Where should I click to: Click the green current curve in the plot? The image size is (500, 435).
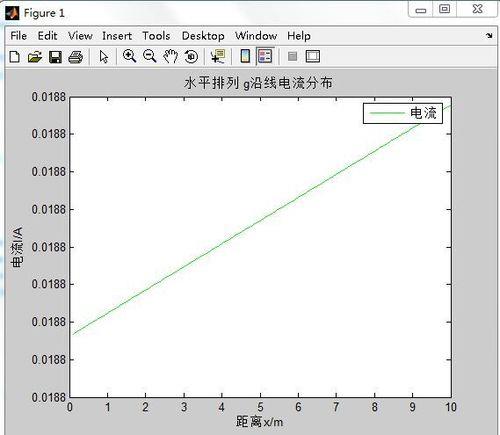click(260, 220)
